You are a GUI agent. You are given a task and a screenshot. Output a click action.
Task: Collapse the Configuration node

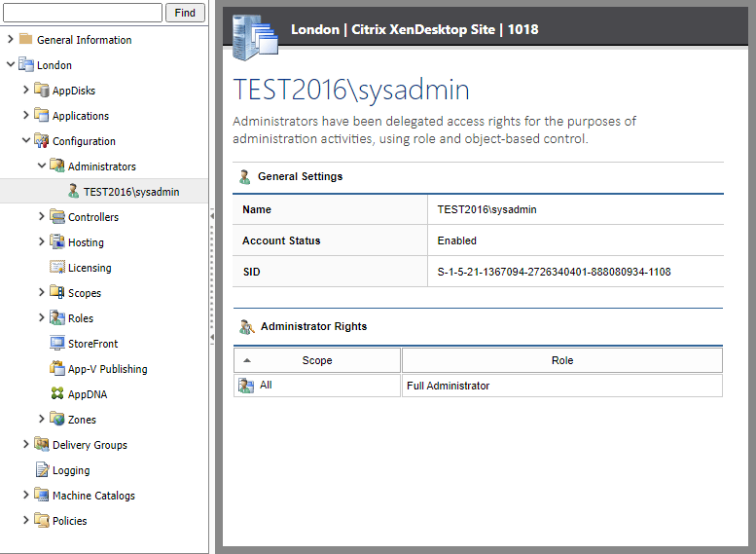point(26,140)
